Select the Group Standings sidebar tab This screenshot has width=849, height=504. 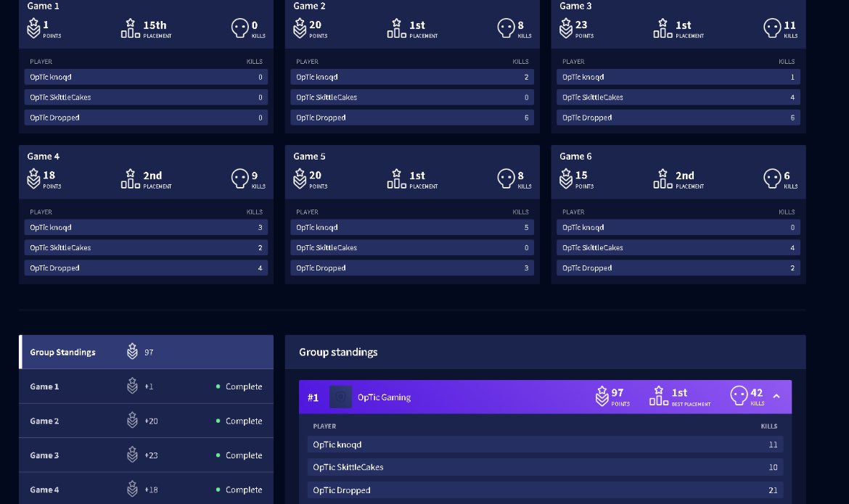tap(146, 352)
